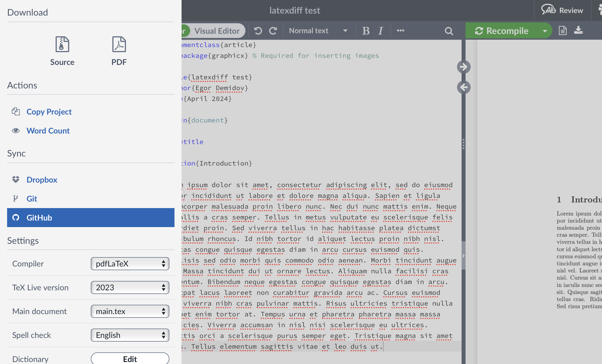Click the Copy Project link
The height and width of the screenshot is (364, 602).
(49, 111)
